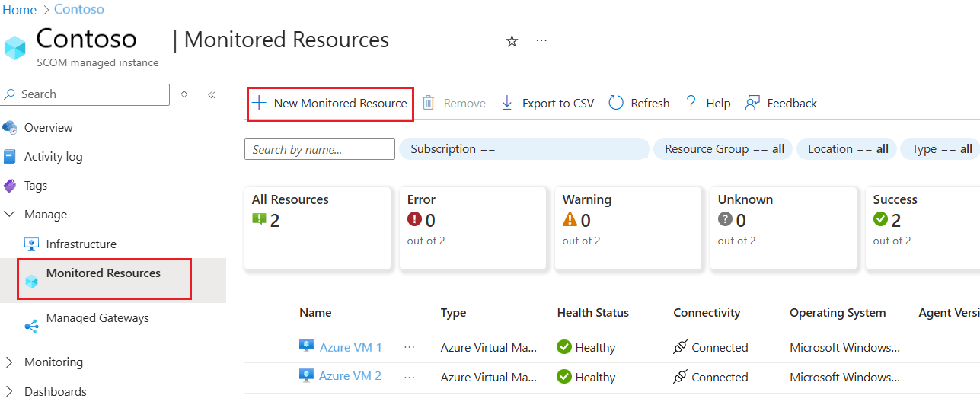The height and width of the screenshot is (408, 980).
Task: Click the Search by name field
Action: point(320,149)
